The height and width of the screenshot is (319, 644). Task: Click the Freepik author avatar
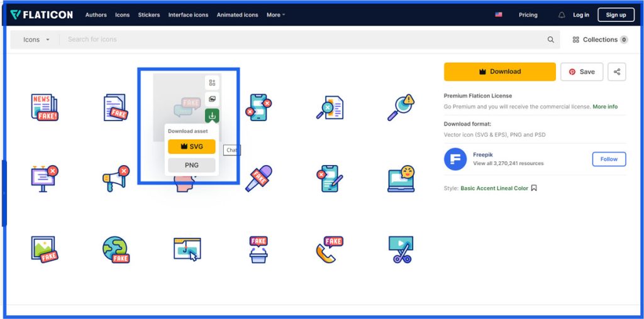(x=455, y=159)
